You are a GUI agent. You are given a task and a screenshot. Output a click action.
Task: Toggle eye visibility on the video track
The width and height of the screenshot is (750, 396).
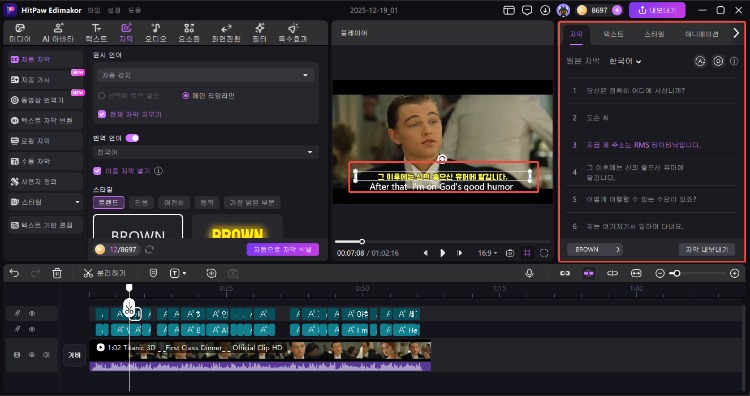click(32, 355)
